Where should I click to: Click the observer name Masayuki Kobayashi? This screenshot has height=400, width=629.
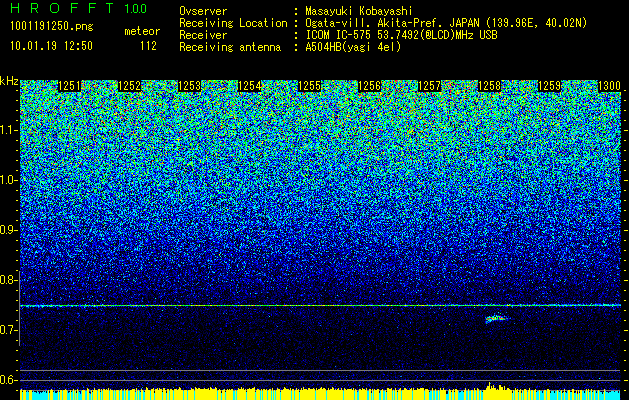(359, 11)
